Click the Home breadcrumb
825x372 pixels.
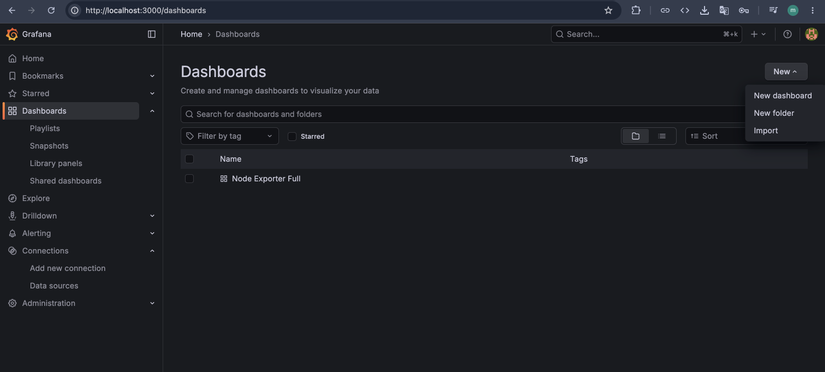tap(191, 34)
